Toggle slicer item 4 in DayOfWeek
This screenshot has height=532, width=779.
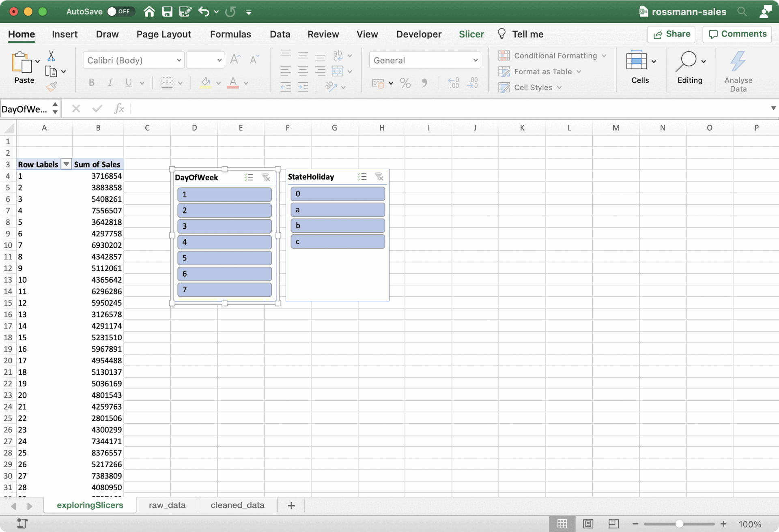(x=224, y=242)
